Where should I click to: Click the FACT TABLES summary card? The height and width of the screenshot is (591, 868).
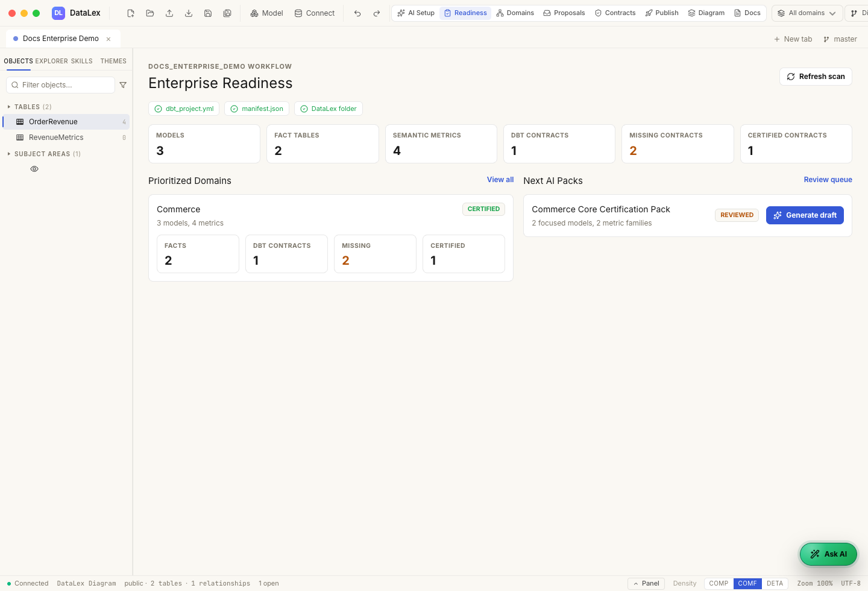click(322, 144)
